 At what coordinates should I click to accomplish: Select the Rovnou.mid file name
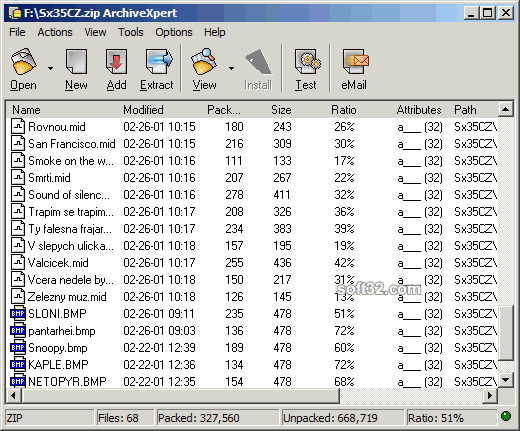[57, 127]
